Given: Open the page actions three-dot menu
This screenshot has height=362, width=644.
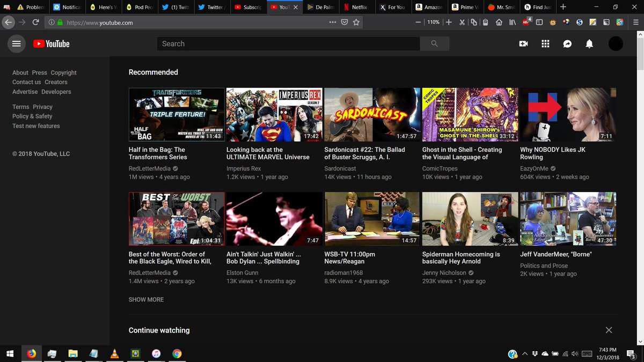Looking at the screenshot, I should coord(333,22).
